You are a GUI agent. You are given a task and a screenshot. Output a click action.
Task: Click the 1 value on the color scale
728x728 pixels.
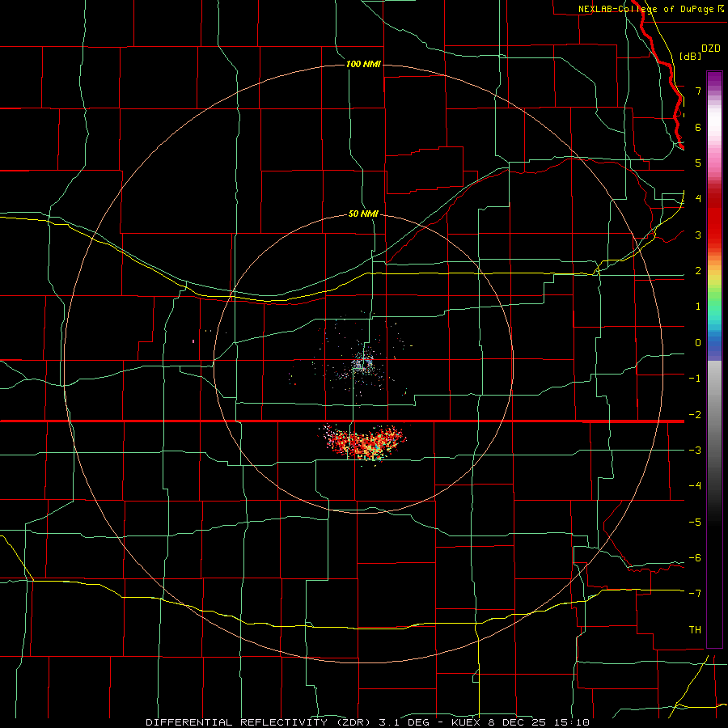698,307
